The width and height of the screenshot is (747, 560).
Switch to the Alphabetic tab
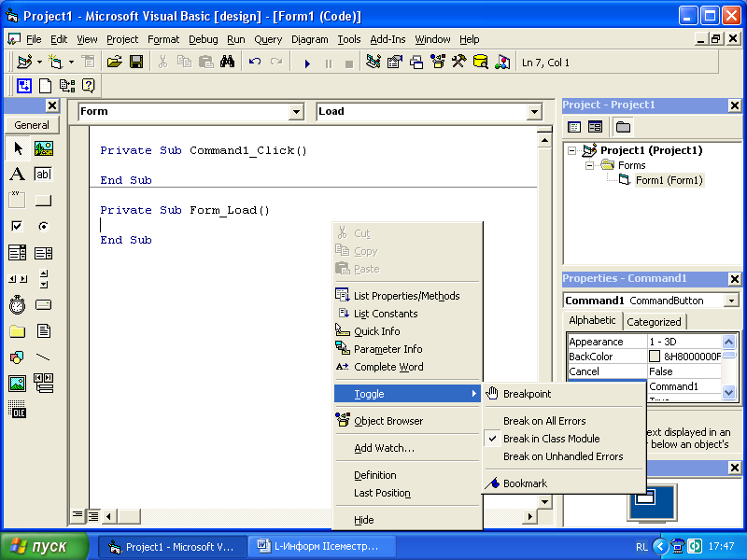592,320
